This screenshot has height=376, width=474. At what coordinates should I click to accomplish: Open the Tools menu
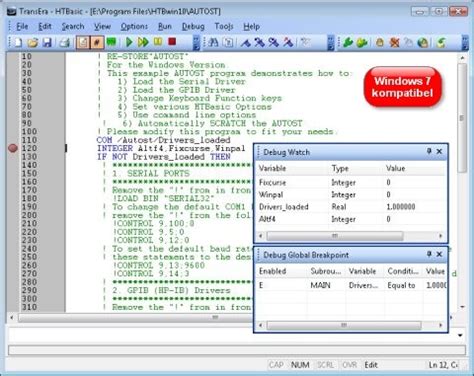[224, 26]
